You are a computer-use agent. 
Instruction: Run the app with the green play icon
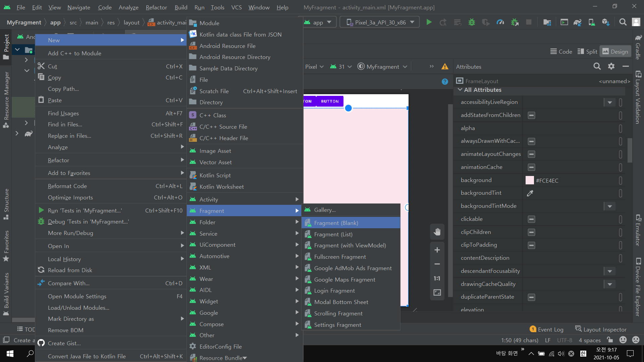click(x=429, y=22)
